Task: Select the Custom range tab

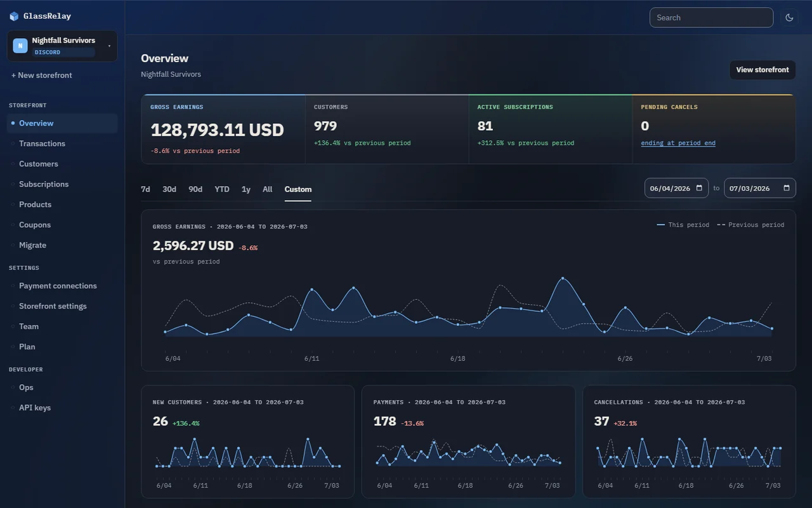Action: [x=298, y=189]
